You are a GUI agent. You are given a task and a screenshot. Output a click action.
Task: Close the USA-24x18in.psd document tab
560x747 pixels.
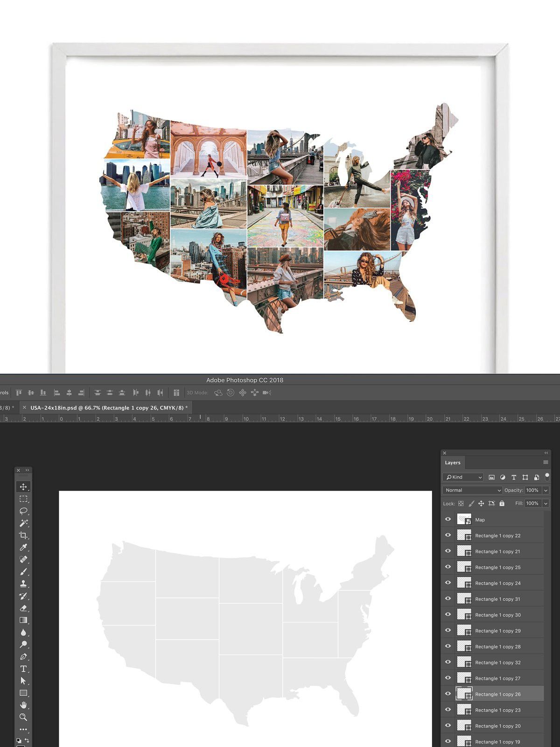coord(25,408)
